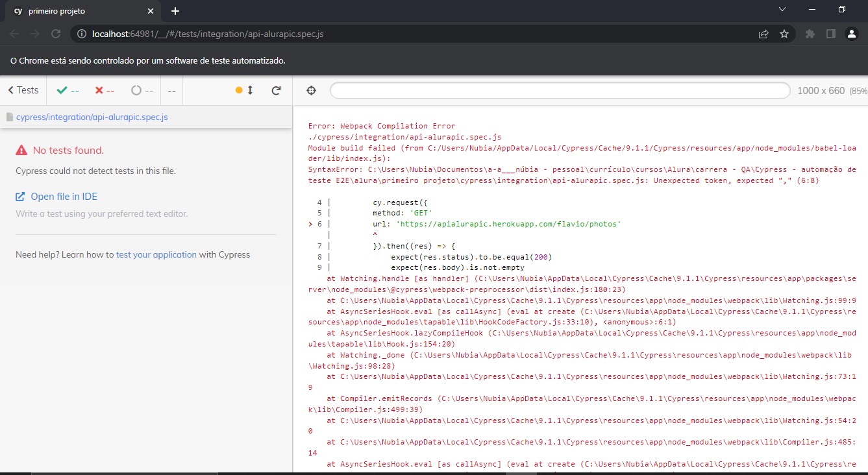Open the Chrome extensions puzzle icon

coord(810,34)
